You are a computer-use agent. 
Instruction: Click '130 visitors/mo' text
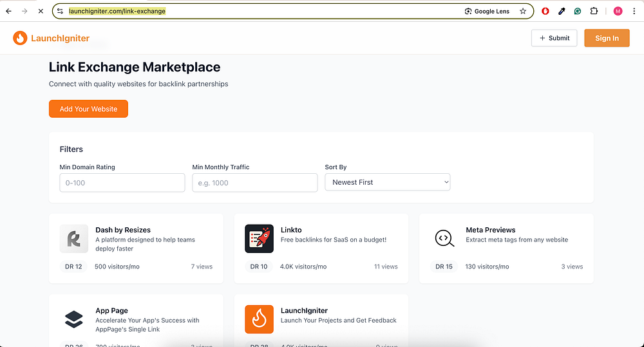pyautogui.click(x=487, y=267)
